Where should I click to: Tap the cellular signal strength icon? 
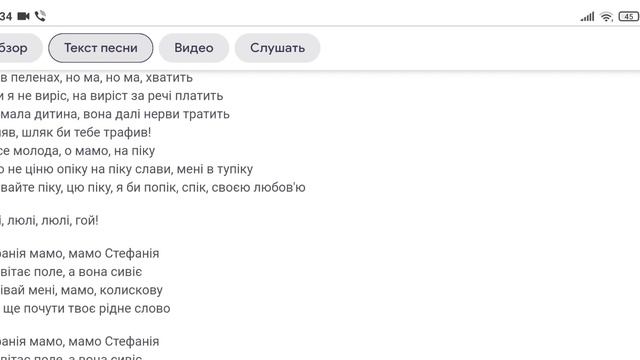587,17
